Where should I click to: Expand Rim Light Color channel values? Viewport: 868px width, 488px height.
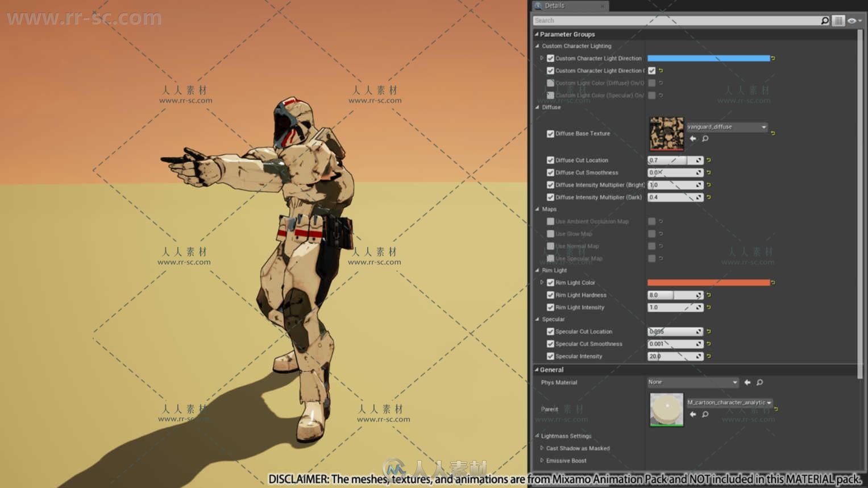pyautogui.click(x=542, y=283)
